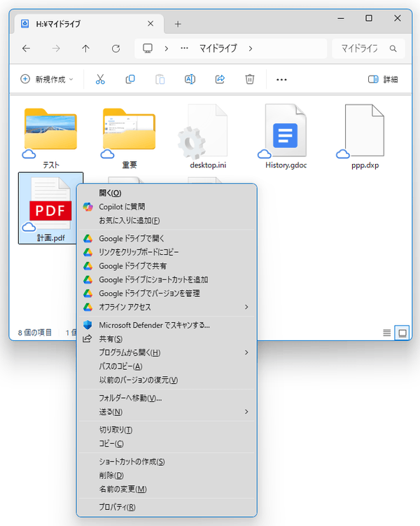The image size is (420, 526).
Task: Select Google ドライブで共有 from context menu
Action: 132,266
